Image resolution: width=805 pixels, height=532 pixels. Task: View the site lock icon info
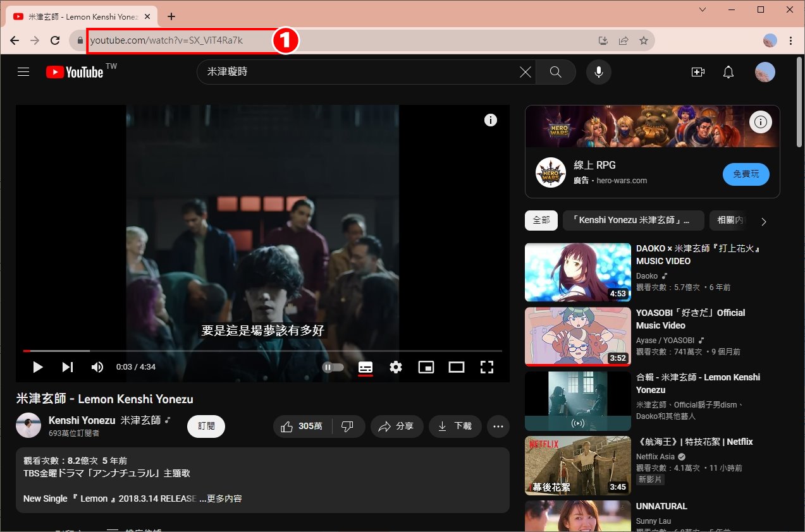click(80, 40)
